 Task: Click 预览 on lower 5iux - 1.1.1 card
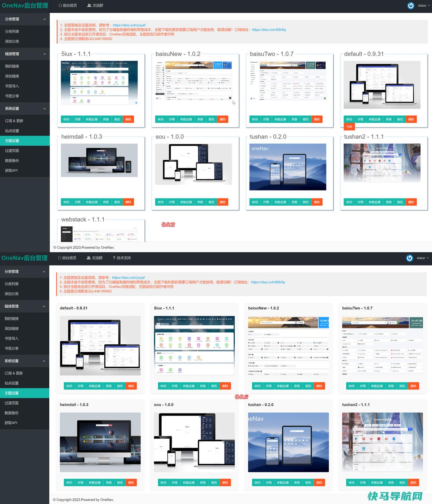click(x=214, y=386)
